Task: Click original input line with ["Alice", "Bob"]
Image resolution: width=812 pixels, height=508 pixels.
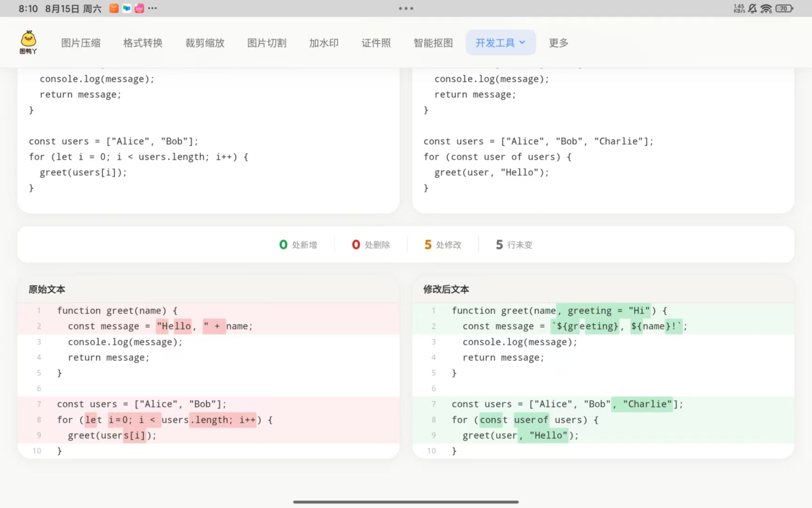Action: click(x=114, y=141)
